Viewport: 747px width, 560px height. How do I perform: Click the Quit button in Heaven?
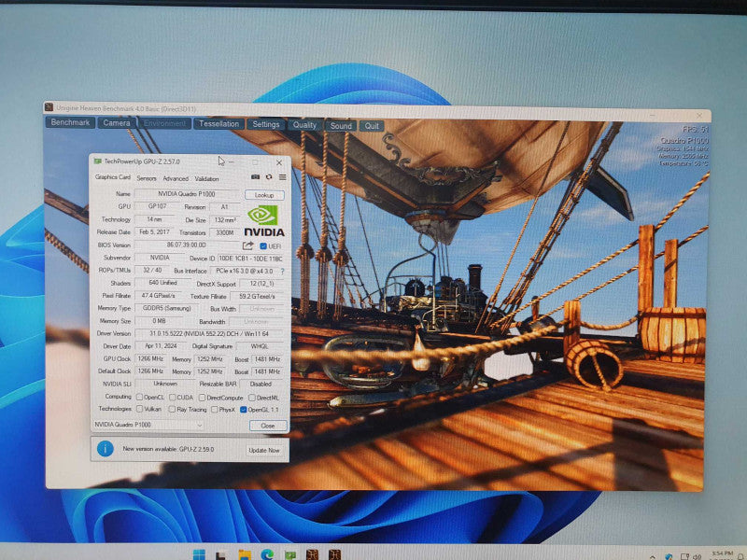tap(372, 126)
